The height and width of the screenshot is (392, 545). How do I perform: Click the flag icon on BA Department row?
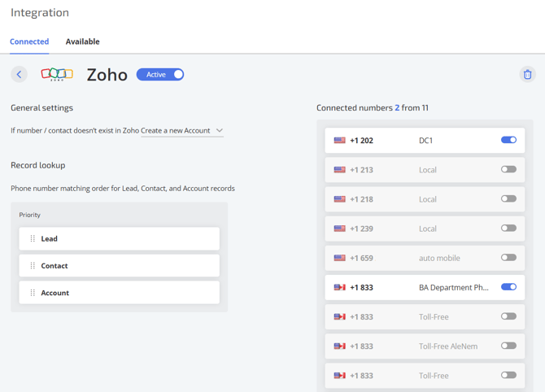(x=339, y=287)
